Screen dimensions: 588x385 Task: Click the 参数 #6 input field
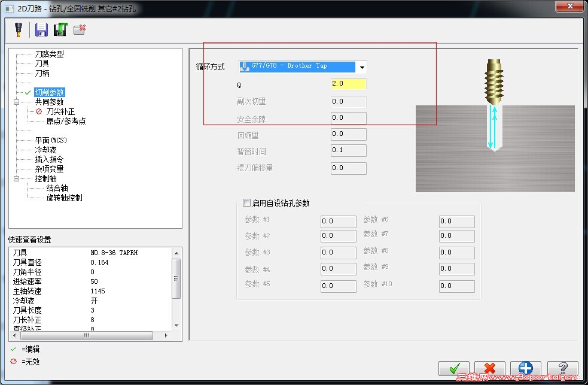(x=457, y=222)
